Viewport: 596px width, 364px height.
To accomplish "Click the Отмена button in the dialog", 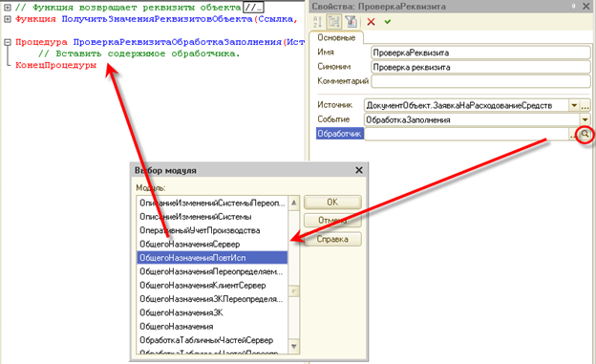I will pos(332,221).
